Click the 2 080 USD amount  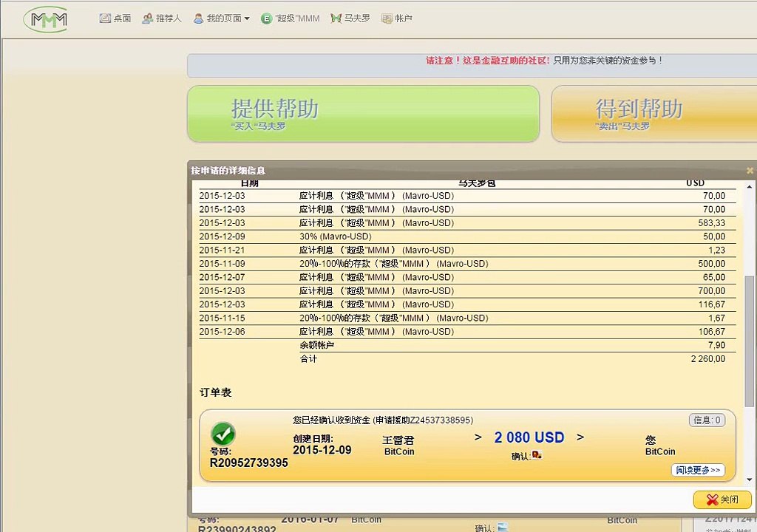(529, 437)
